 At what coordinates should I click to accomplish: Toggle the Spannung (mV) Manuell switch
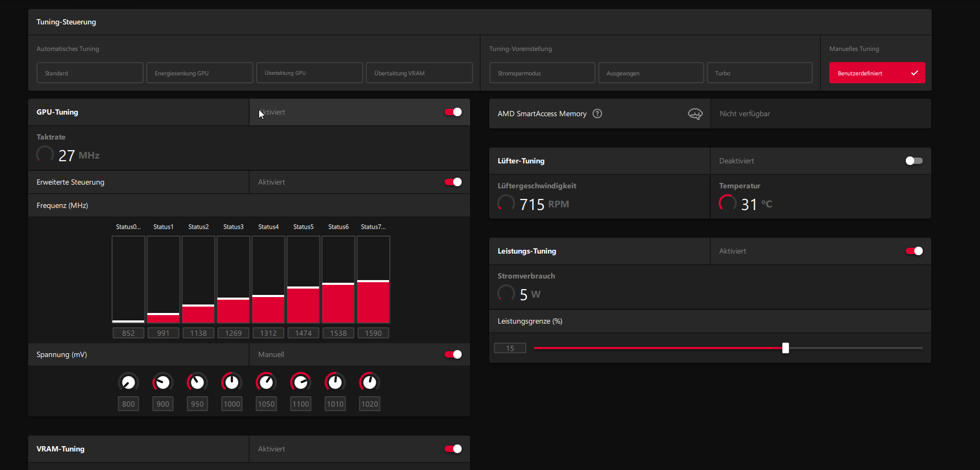[x=453, y=354]
